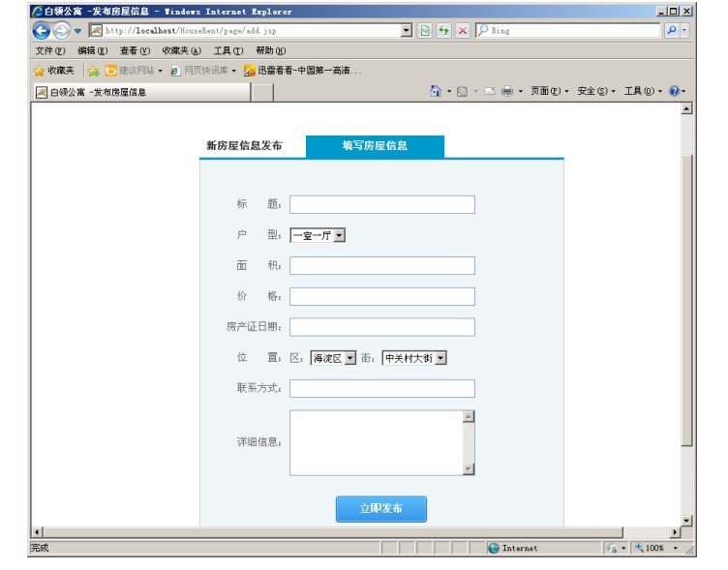Click the Internet zone globe in status bar
This screenshot has width=728, height=570.
pyautogui.click(x=494, y=548)
